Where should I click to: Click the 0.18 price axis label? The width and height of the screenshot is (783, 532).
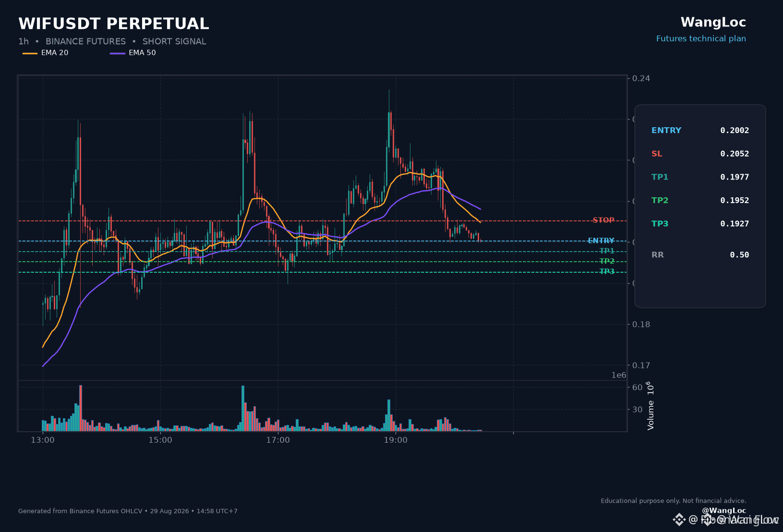pos(641,325)
